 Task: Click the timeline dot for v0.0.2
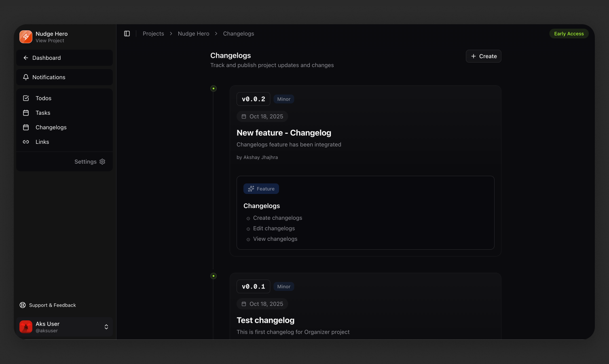tap(214, 88)
